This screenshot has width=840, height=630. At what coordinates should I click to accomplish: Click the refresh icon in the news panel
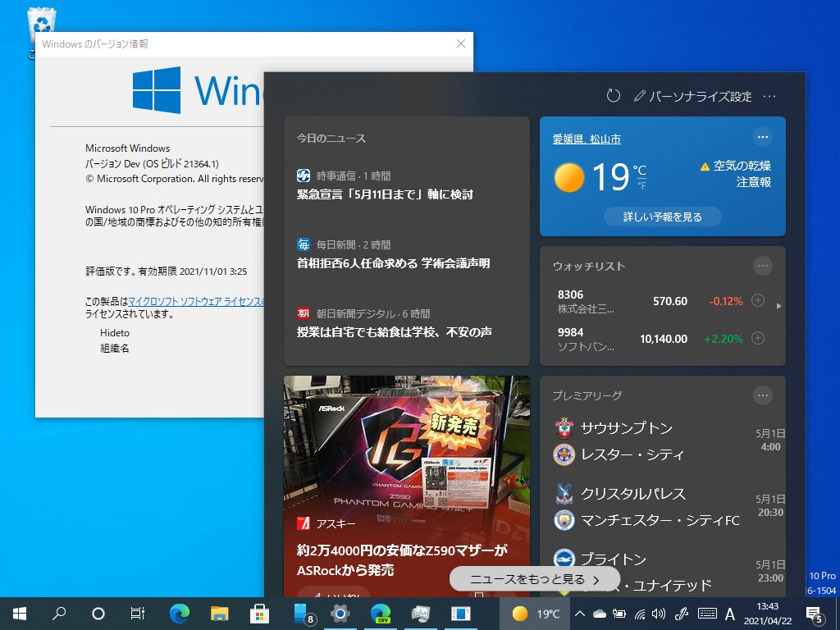[613, 96]
